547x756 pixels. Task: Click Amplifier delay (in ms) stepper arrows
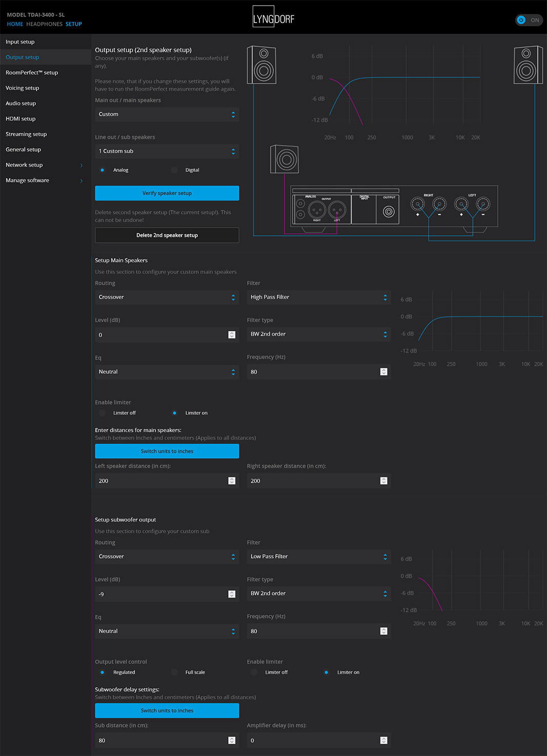point(384,740)
